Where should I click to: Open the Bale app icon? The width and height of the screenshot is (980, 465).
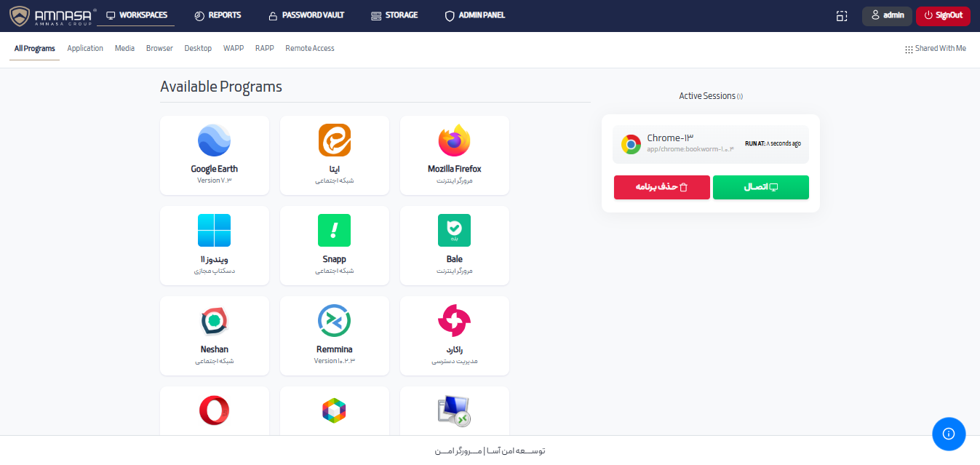[455, 231]
